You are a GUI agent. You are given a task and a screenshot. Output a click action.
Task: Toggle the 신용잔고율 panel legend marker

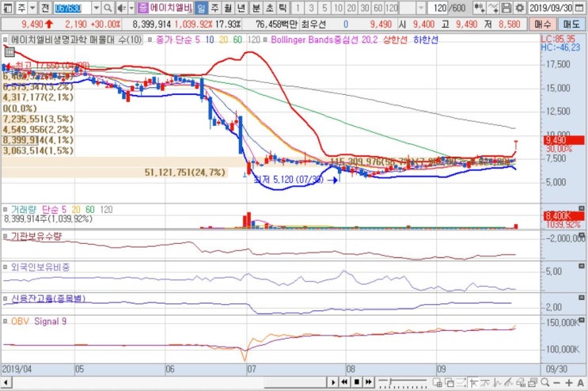[6, 298]
